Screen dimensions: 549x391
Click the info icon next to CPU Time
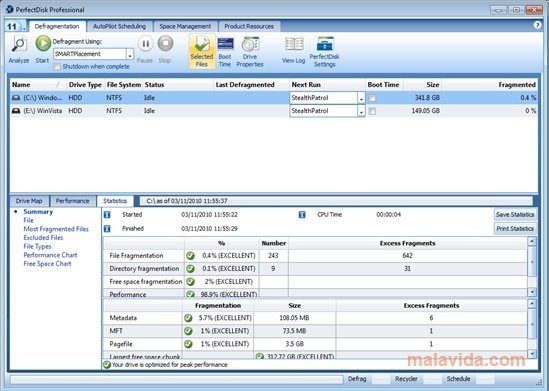[x=302, y=215]
